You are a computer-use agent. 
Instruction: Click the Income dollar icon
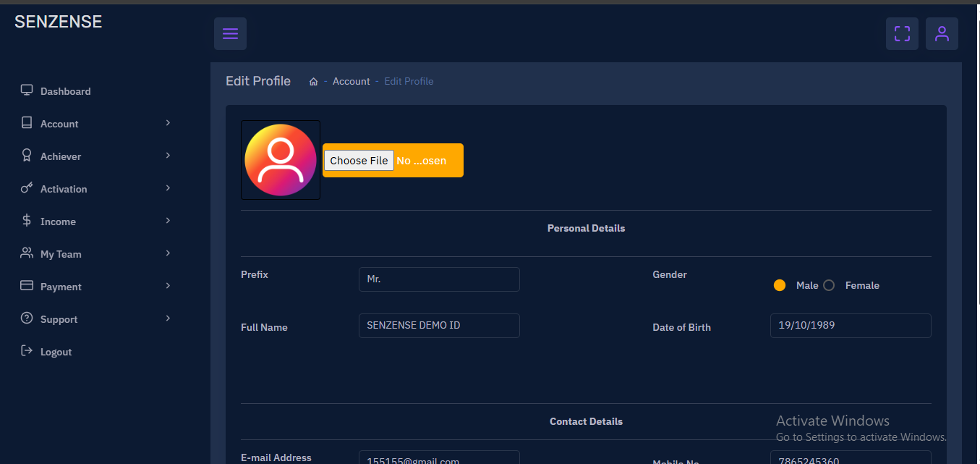27,221
